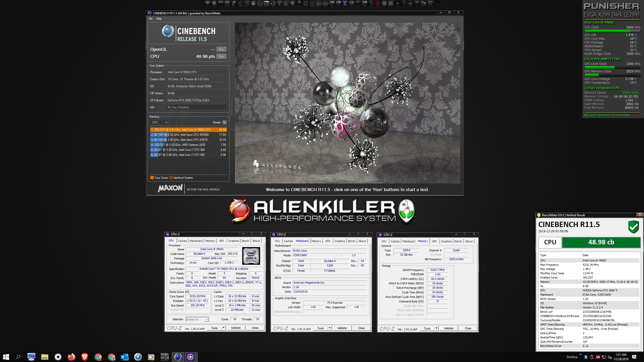Run the CPU benchmark test

point(221,57)
